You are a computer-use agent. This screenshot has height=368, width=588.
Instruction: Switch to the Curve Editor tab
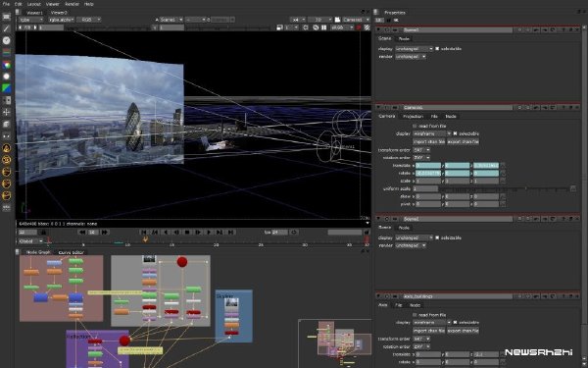(72, 252)
